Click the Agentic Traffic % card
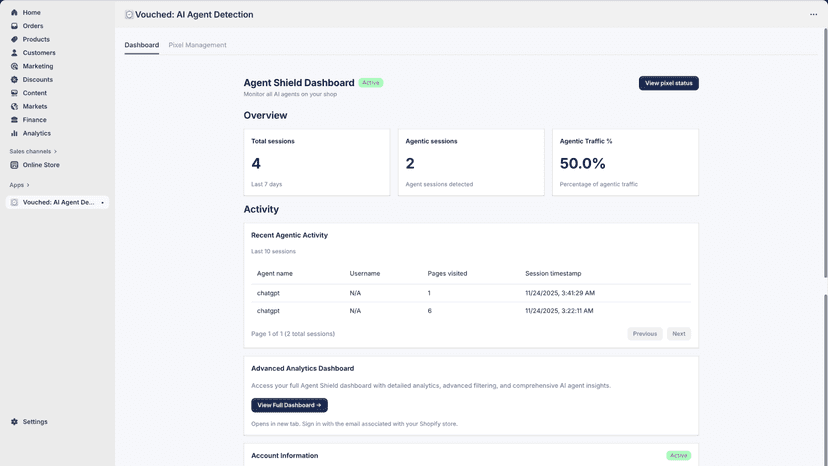The width and height of the screenshot is (828, 466). (625, 162)
